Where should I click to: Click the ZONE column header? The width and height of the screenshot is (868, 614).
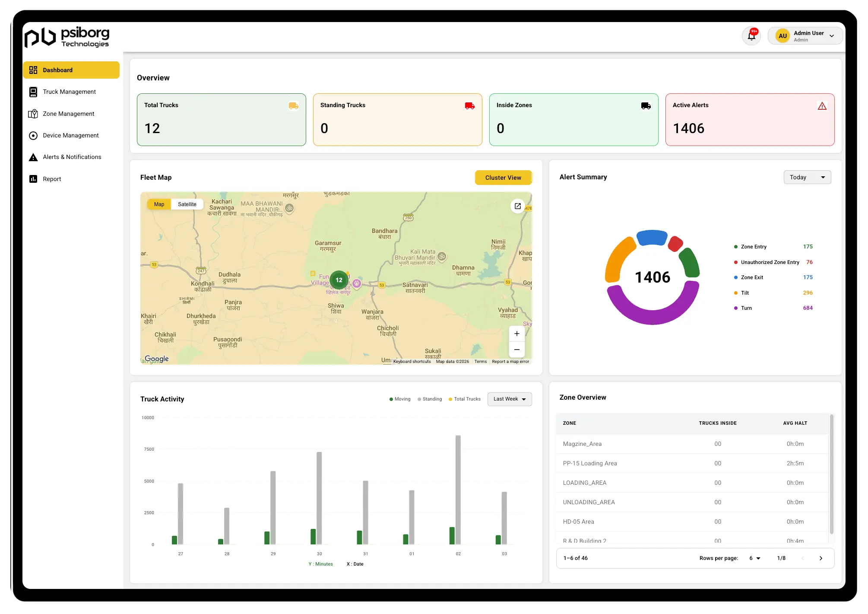pyautogui.click(x=569, y=423)
